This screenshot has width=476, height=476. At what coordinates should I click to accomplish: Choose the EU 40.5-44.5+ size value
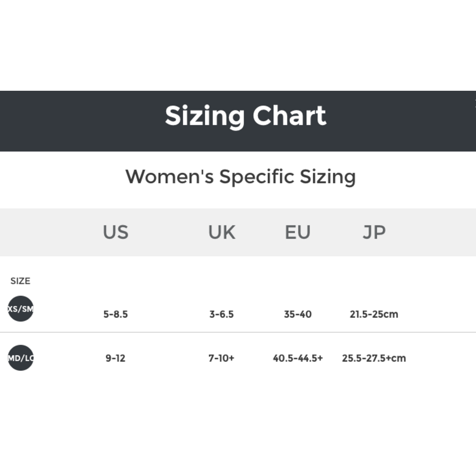point(298,358)
